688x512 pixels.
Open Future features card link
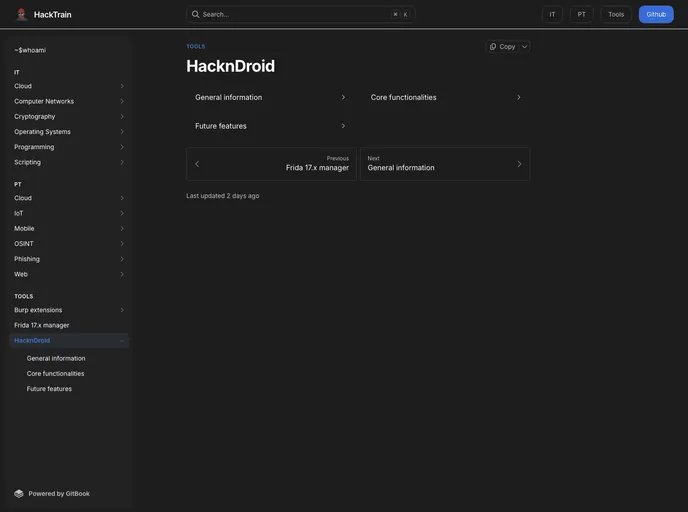271,126
